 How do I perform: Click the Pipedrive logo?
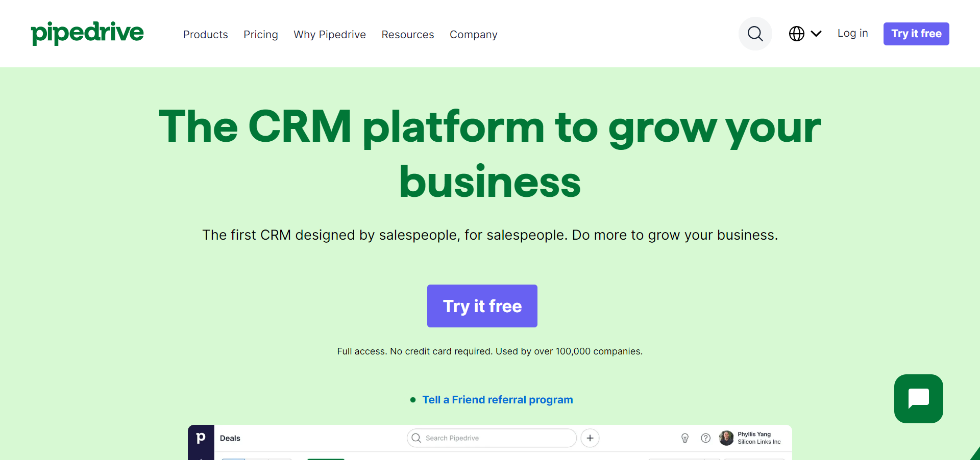pyautogui.click(x=87, y=33)
